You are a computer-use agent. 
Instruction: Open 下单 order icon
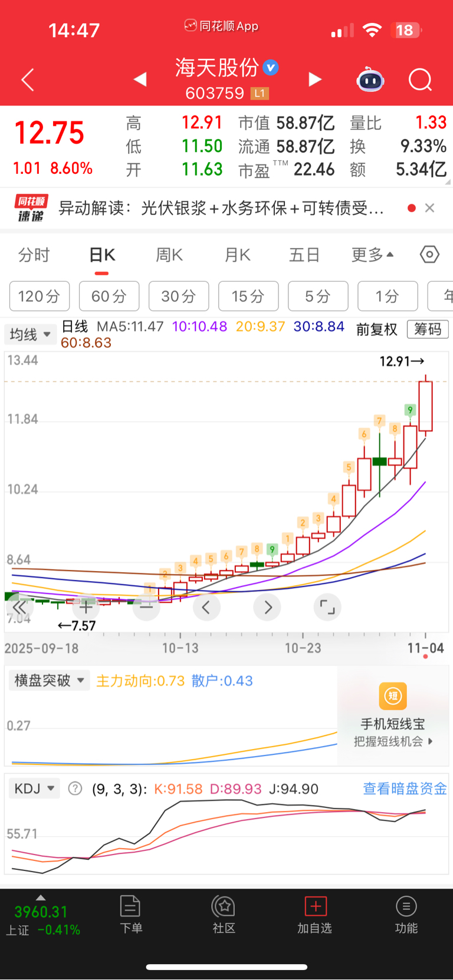130,906
